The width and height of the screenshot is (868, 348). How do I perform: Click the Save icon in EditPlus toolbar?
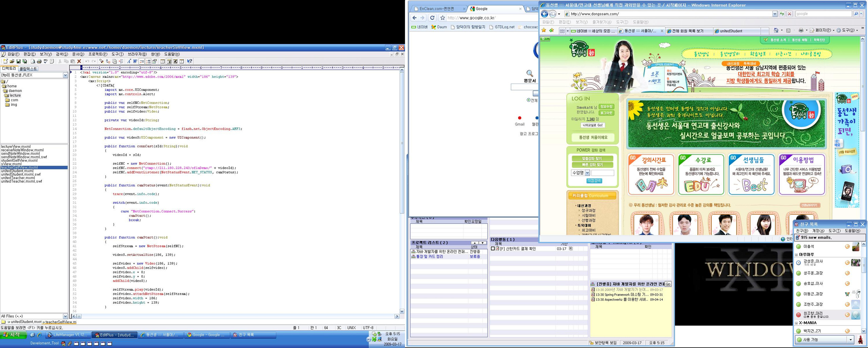18,61
